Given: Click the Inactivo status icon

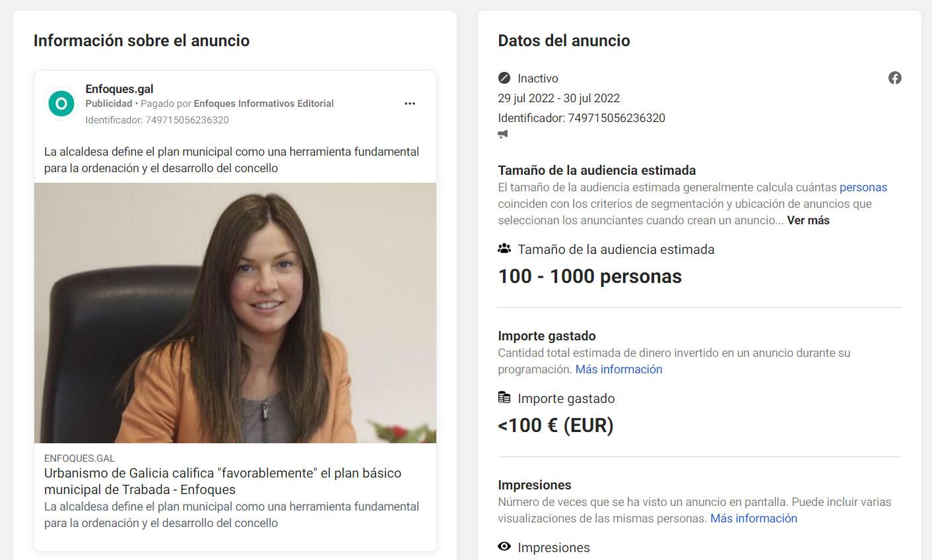Looking at the screenshot, I should (504, 78).
